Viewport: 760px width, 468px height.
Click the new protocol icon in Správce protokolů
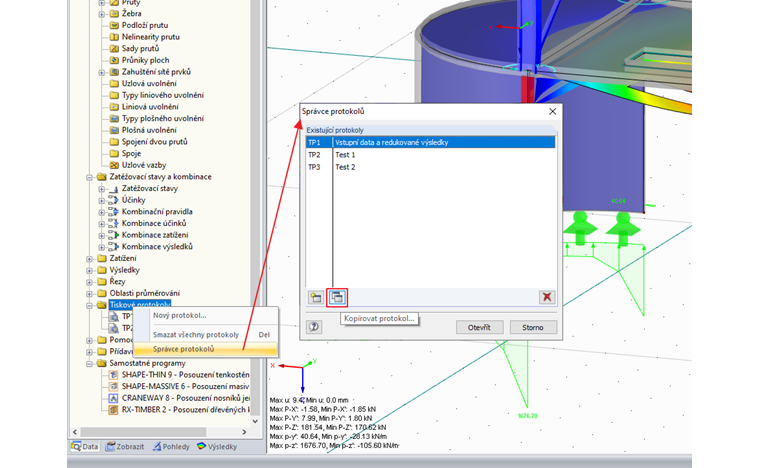(316, 297)
